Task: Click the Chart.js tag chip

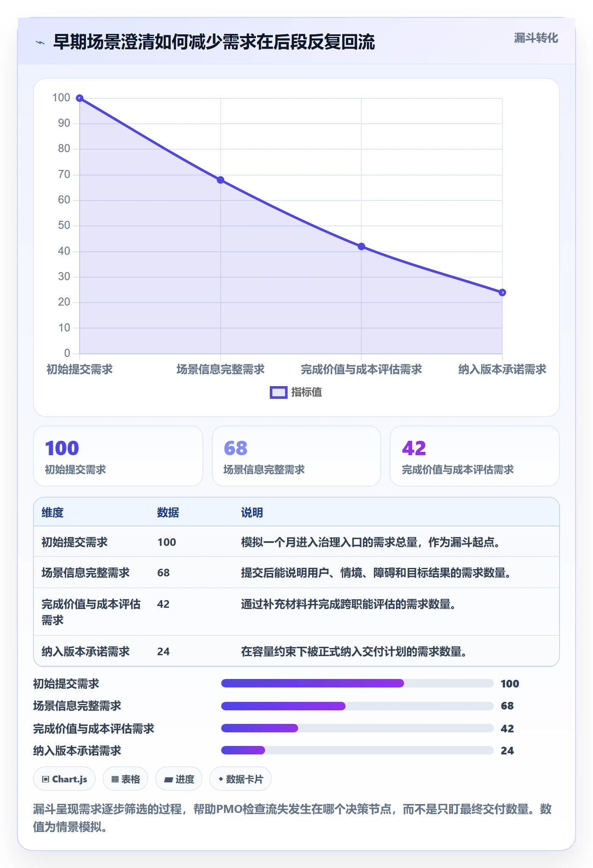Action: pyautogui.click(x=64, y=779)
